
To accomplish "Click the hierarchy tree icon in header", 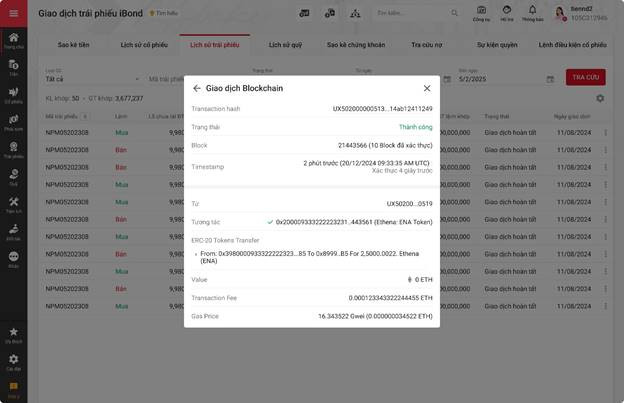I will point(355,13).
